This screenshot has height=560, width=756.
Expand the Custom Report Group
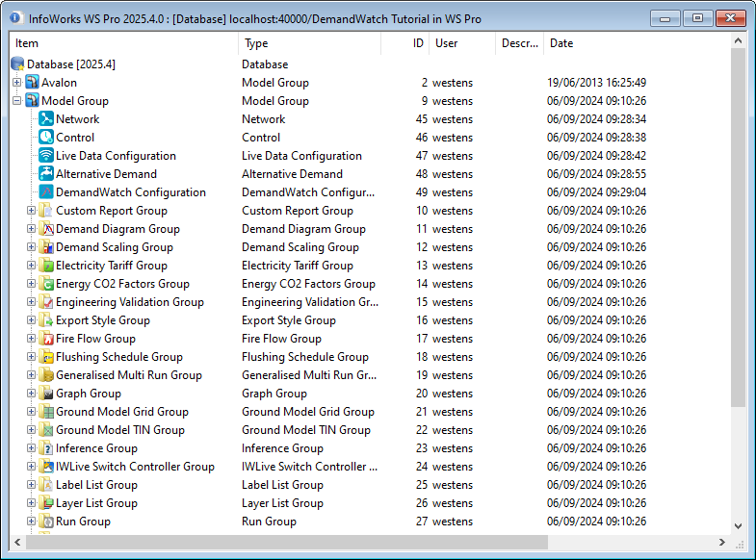click(32, 211)
